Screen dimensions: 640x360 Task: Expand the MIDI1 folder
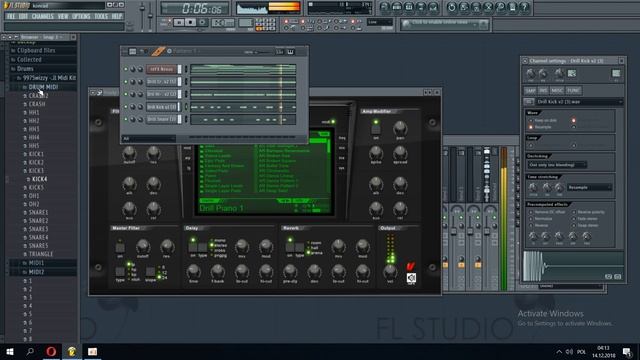(36, 263)
